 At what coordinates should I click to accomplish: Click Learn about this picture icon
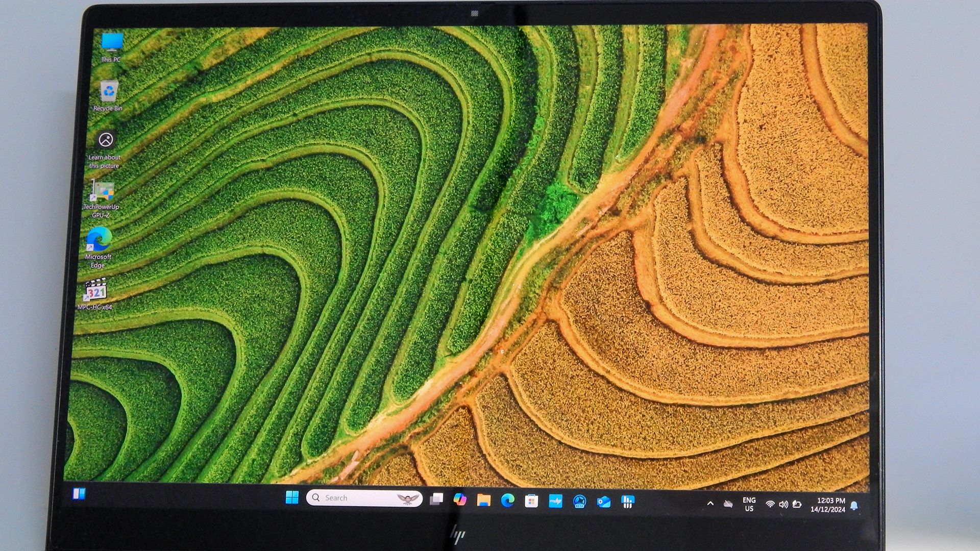click(106, 140)
